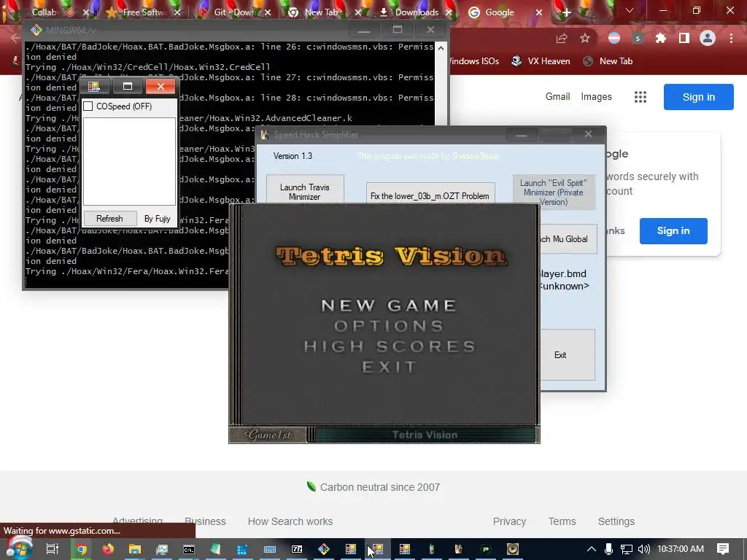The height and width of the screenshot is (560, 747).
Task: Toggle Chrome's side panel icon
Action: click(x=684, y=39)
